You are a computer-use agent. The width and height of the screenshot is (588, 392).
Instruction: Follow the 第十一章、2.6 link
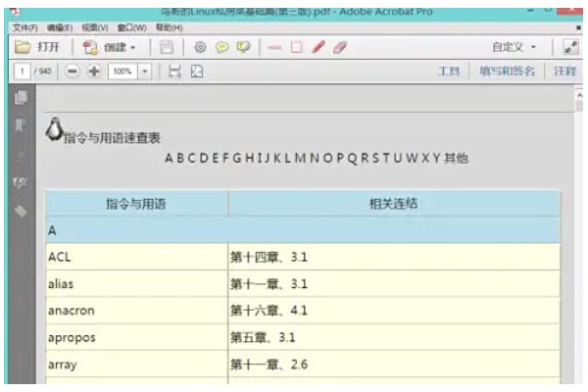(269, 365)
